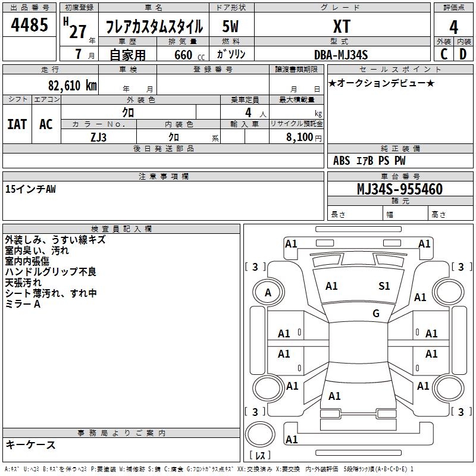Click color number ZJ3
The image size is (476, 476).
pos(98,137)
